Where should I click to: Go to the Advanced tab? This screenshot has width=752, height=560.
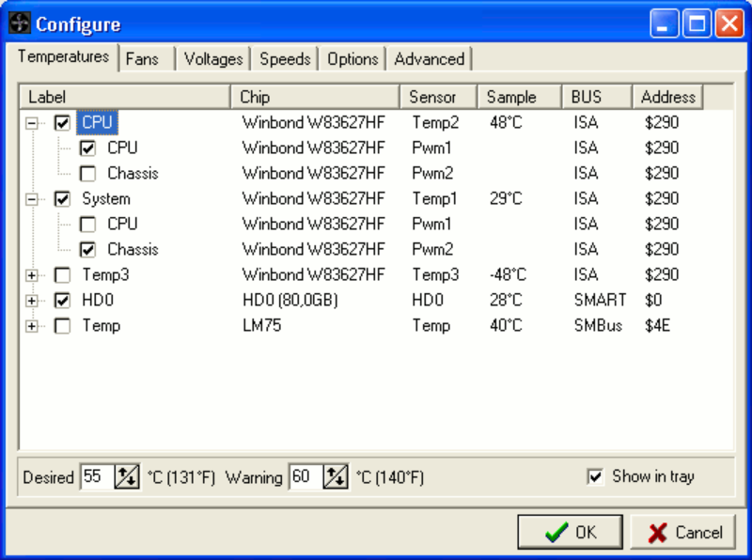coord(429,58)
